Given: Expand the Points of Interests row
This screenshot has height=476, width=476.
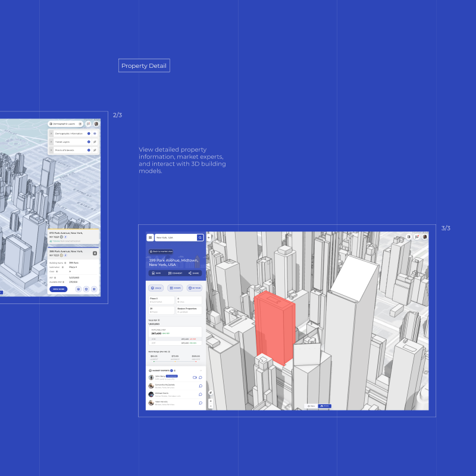Looking at the screenshot, I should click(x=51, y=150).
